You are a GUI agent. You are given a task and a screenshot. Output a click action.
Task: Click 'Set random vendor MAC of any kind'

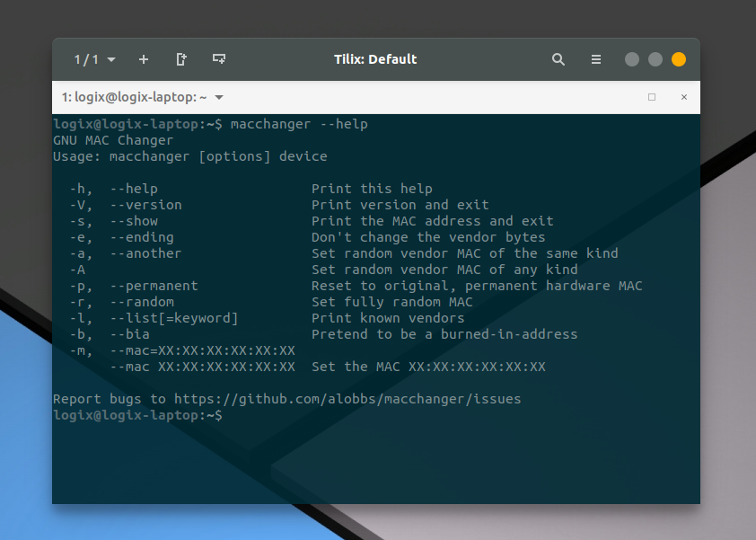pyautogui.click(x=444, y=270)
